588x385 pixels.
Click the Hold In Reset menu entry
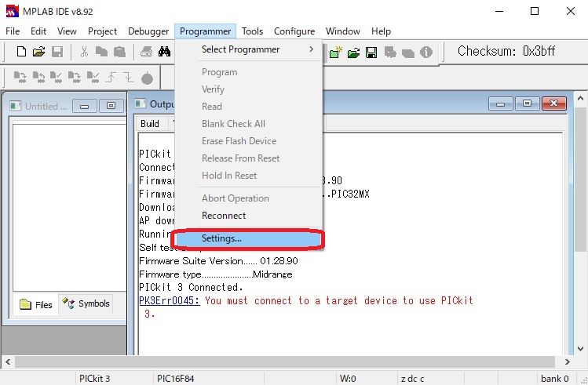coord(248,176)
